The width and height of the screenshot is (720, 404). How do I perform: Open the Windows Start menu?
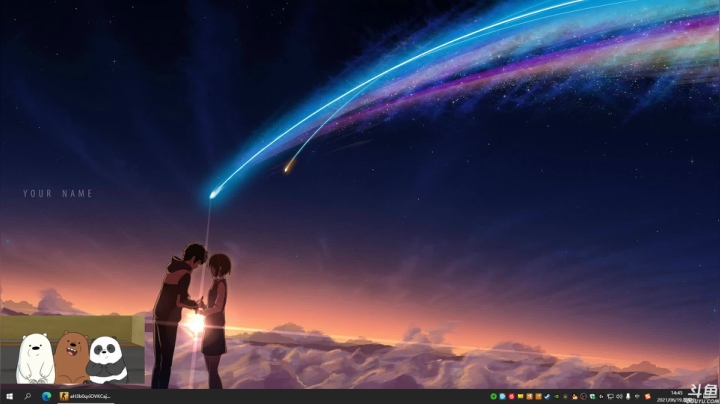point(9,396)
